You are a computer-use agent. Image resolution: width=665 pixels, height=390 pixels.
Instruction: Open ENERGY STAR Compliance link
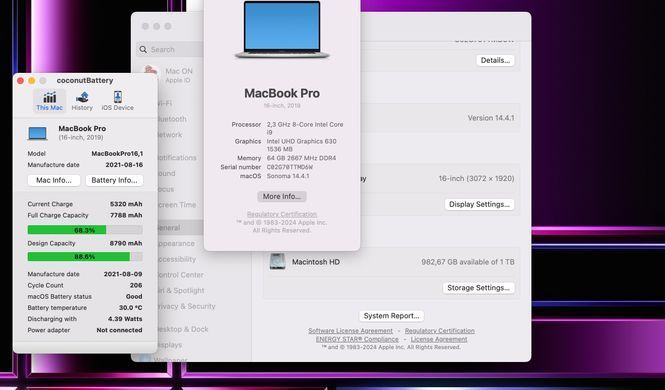357,339
